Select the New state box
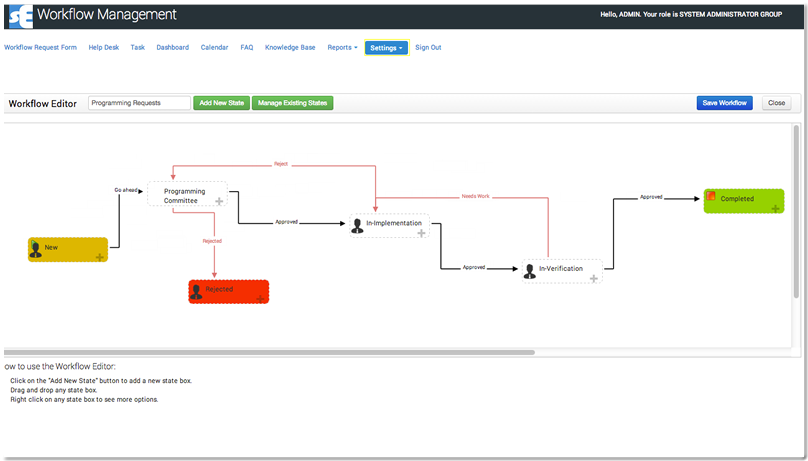 click(x=68, y=249)
